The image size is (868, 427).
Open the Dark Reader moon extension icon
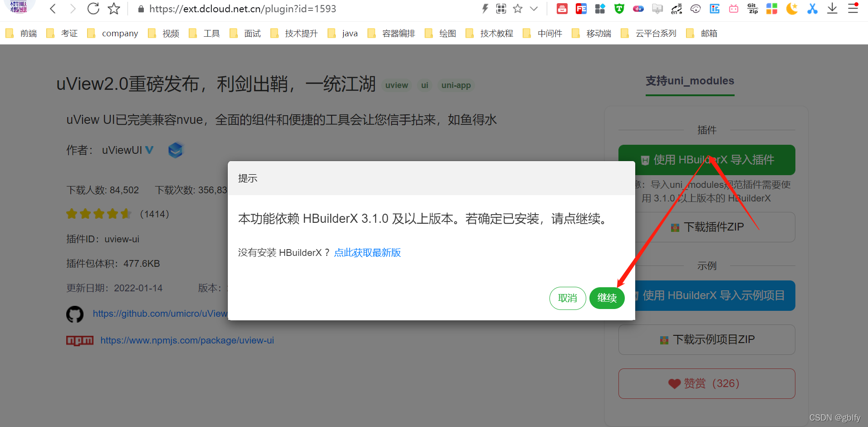(x=792, y=8)
